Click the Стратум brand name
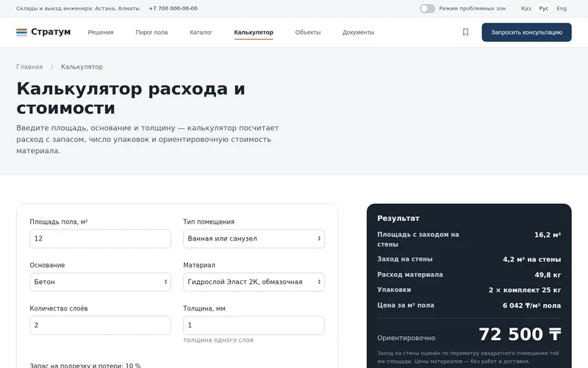The image size is (588, 368). pos(51,32)
